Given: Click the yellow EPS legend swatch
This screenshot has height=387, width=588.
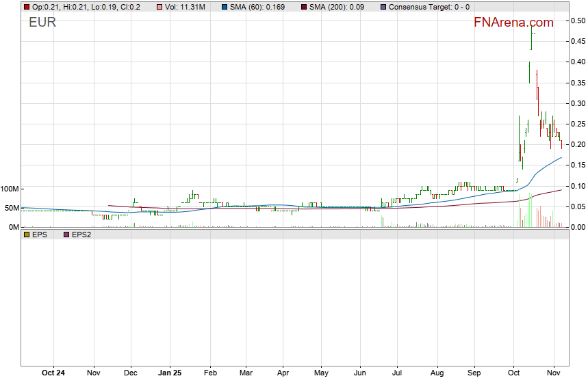Looking at the screenshot, I should pyautogui.click(x=26, y=235).
